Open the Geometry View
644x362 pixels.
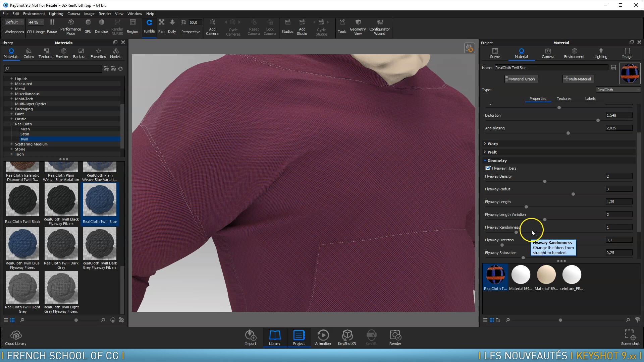(x=358, y=27)
